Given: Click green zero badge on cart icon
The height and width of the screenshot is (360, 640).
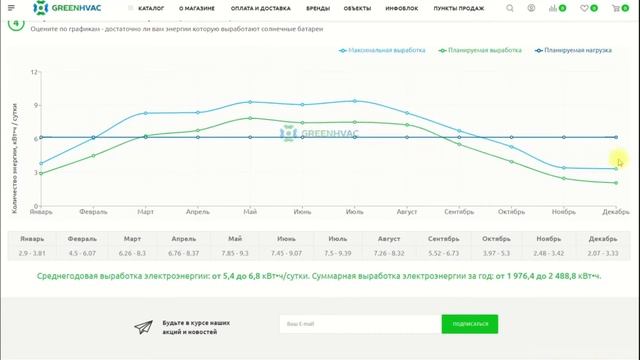Looking at the screenshot, I should click(x=625, y=8).
